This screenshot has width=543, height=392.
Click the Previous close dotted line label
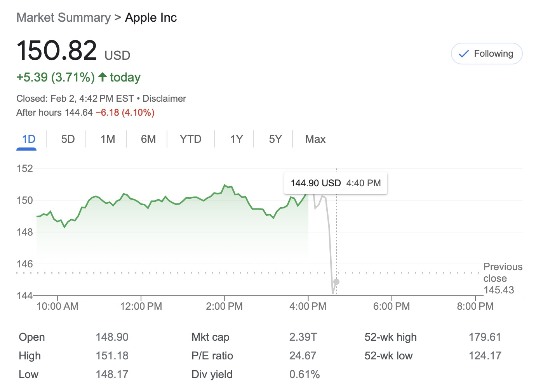pos(503,278)
